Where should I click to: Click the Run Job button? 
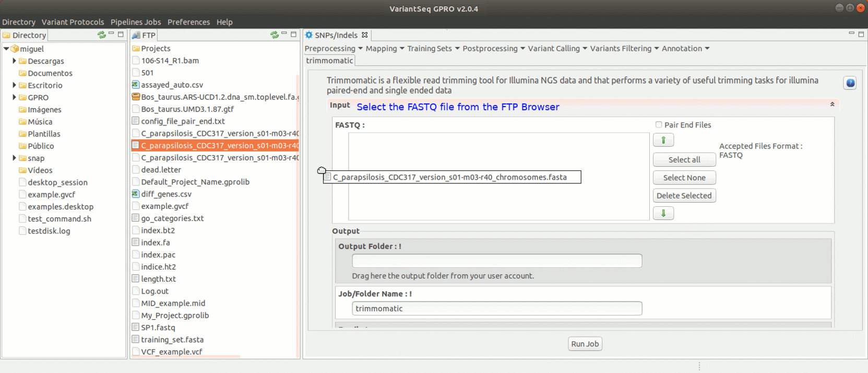pos(585,344)
